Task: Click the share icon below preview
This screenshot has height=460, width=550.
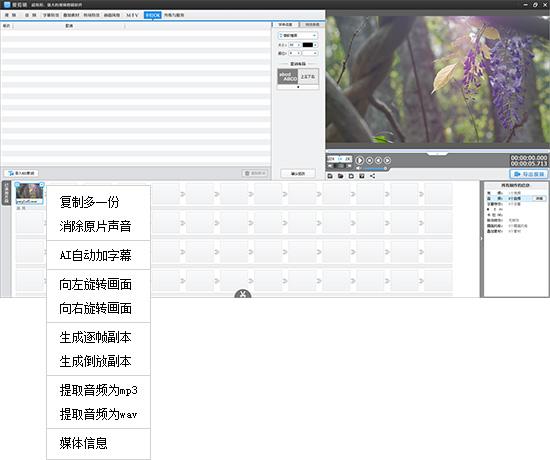Action: click(373, 176)
